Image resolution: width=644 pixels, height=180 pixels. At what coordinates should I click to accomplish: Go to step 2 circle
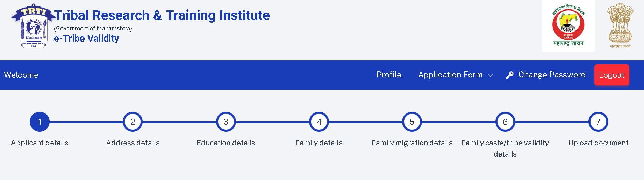point(133,122)
